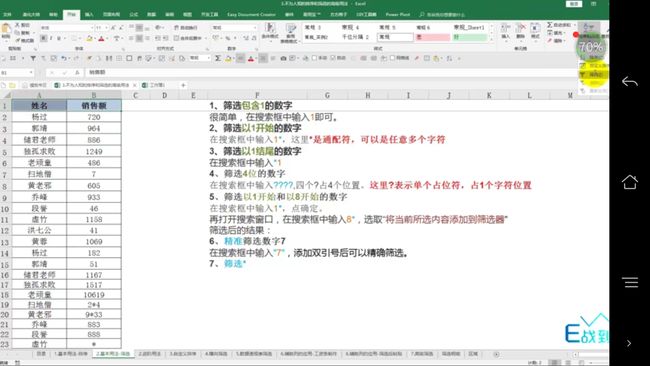Click cell B2 with value 720
This screenshot has height=366, width=650.
(94, 117)
